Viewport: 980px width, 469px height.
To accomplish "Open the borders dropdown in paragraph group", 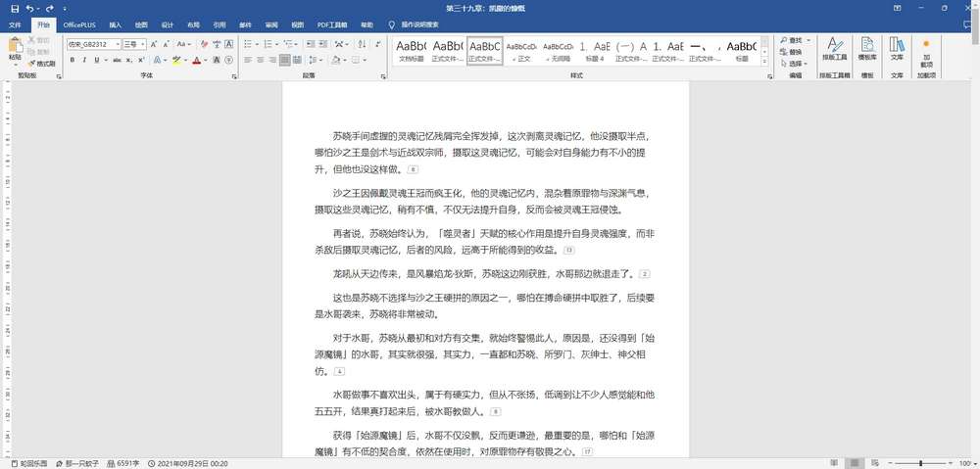I will 359,60.
